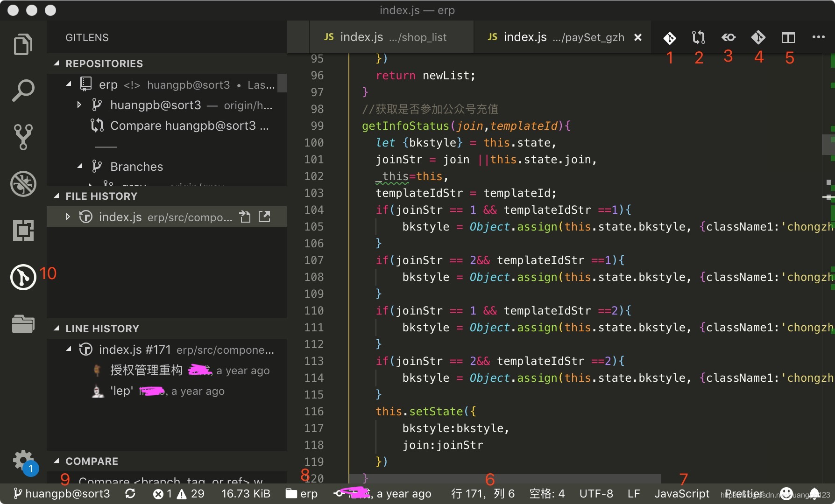Click huangpb@sort3 branch in status bar

tap(62, 494)
